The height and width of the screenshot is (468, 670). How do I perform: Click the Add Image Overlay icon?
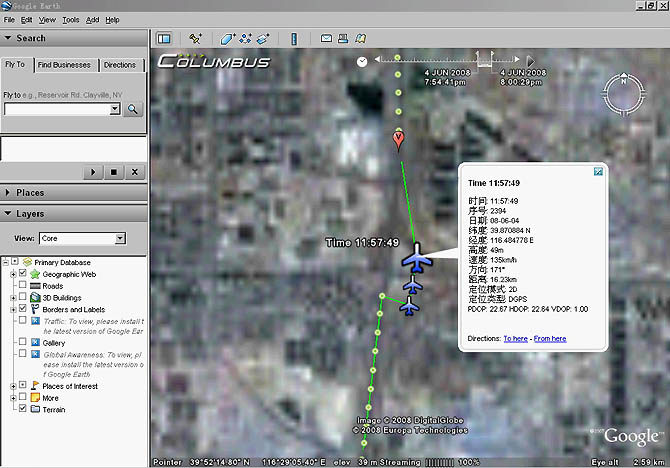[263, 38]
